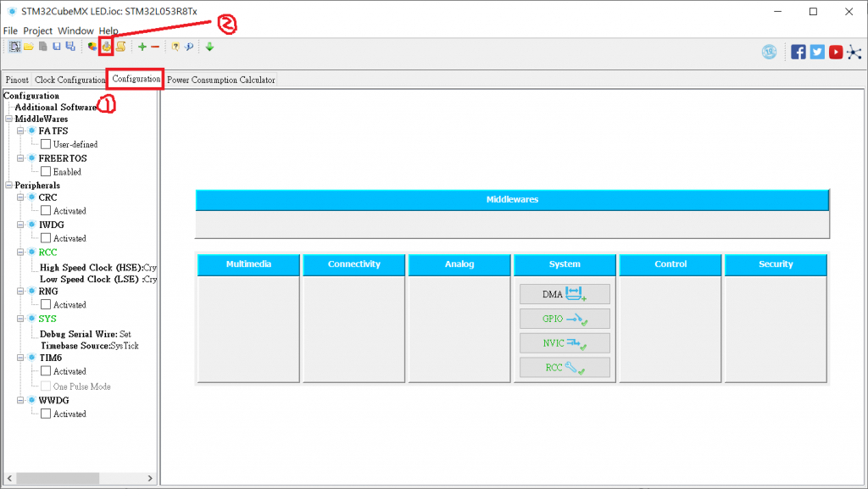Click the Save Project floppy icon
This screenshot has height=489, width=868.
(57, 47)
